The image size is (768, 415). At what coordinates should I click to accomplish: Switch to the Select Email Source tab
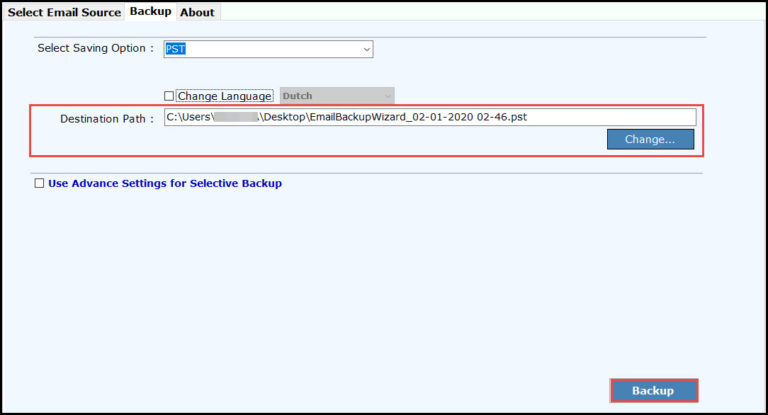[x=64, y=12]
